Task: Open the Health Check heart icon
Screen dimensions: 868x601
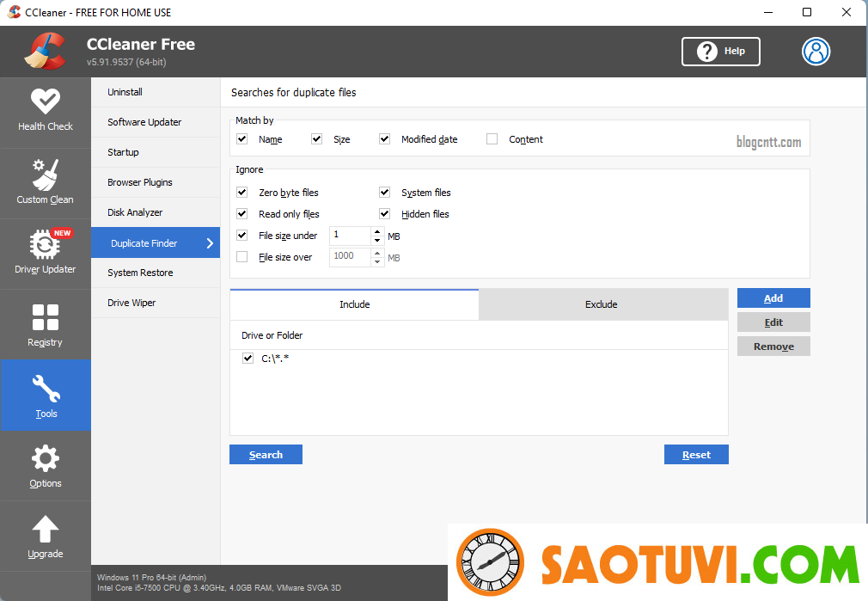Action: point(46,101)
